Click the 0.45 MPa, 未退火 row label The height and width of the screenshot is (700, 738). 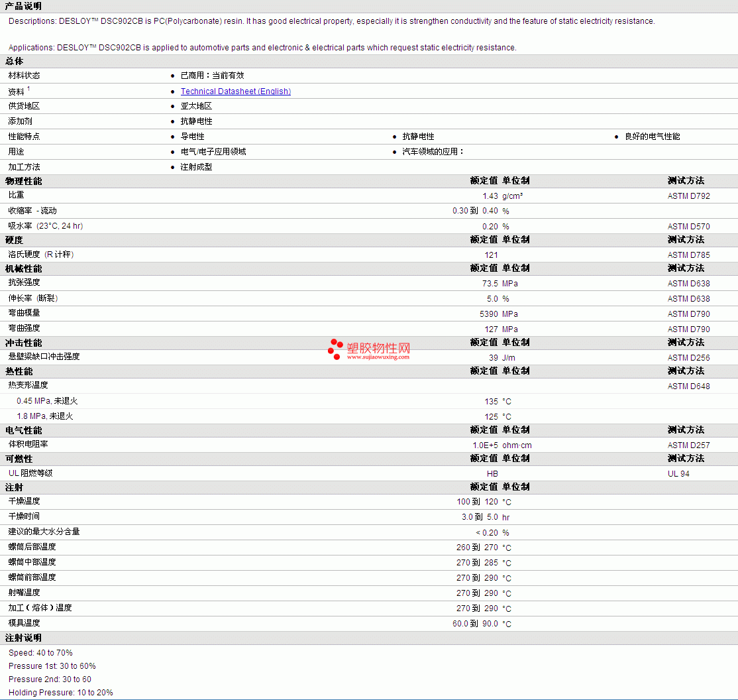(47, 401)
